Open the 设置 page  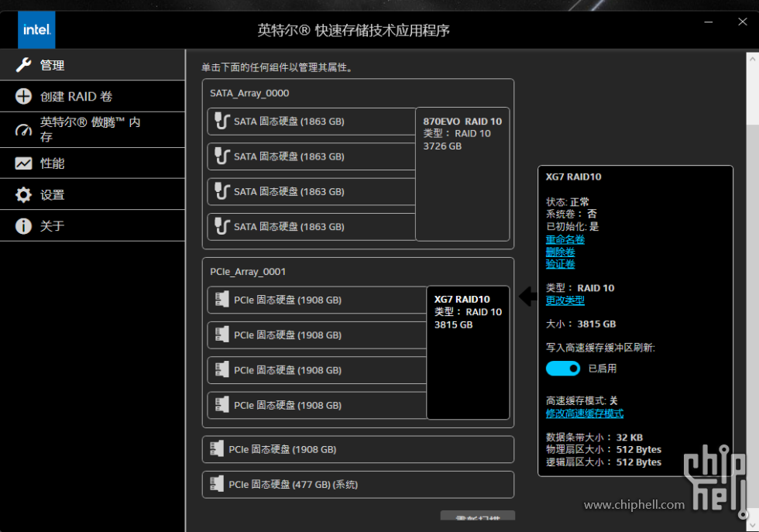pos(92,194)
